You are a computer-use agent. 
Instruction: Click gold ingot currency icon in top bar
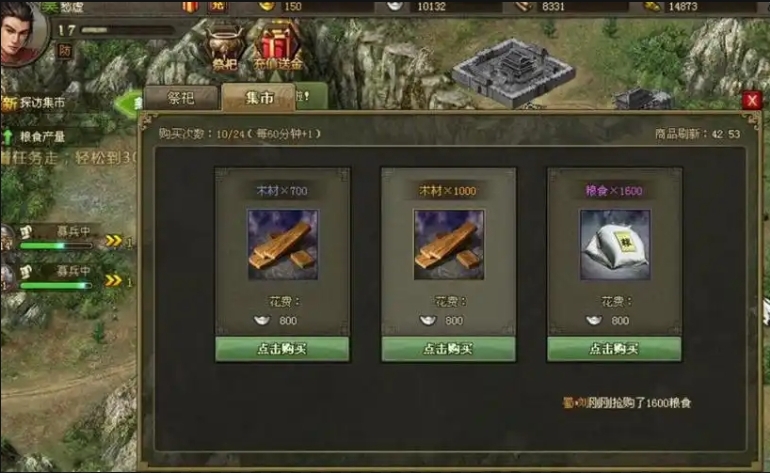(x=267, y=6)
